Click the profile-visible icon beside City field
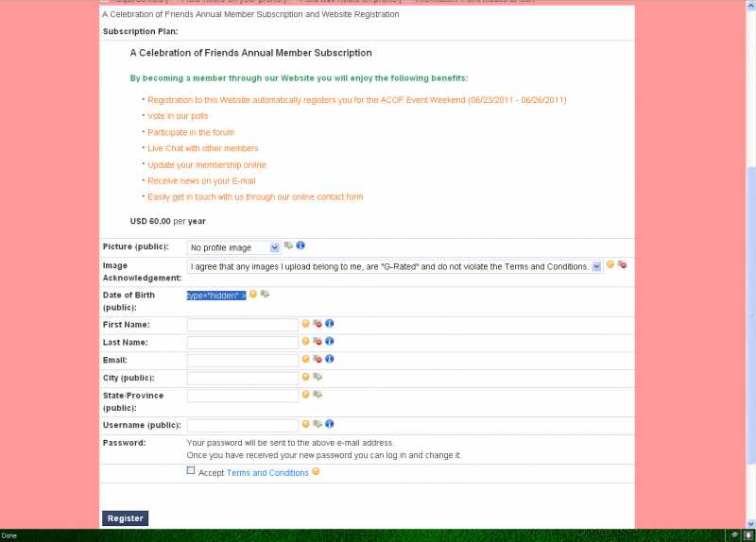Viewport: 756px width, 542px height. coord(318,377)
